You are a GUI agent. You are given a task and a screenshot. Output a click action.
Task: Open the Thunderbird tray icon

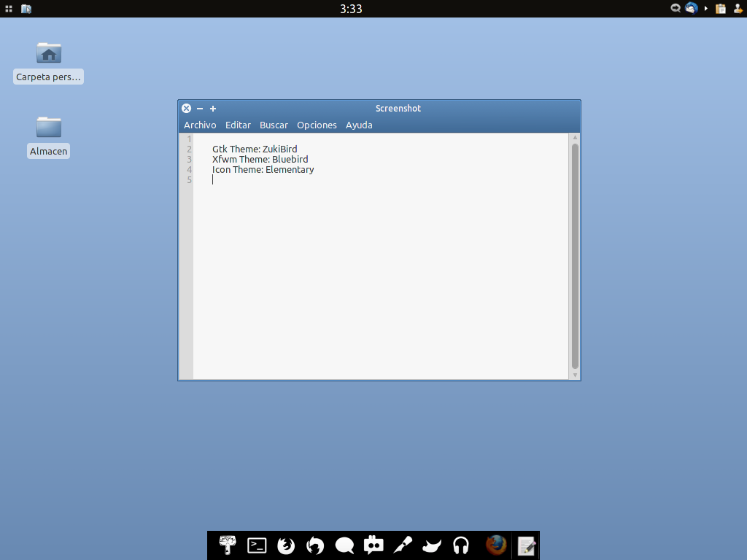point(692,8)
